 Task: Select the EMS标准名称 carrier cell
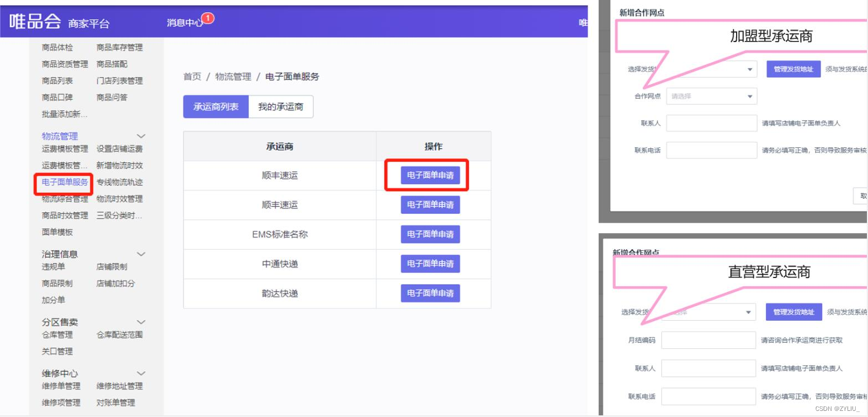tap(280, 234)
